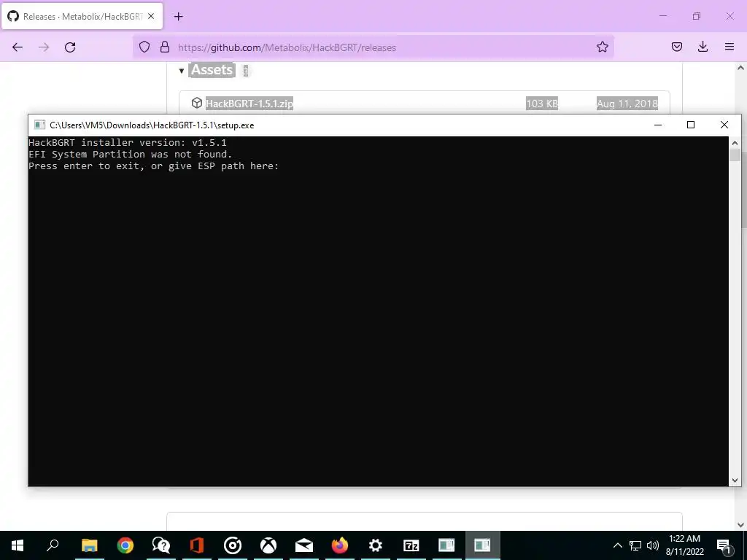Screen dimensions: 747x560
Task: Open Windows taskbar search
Action: [53, 545]
